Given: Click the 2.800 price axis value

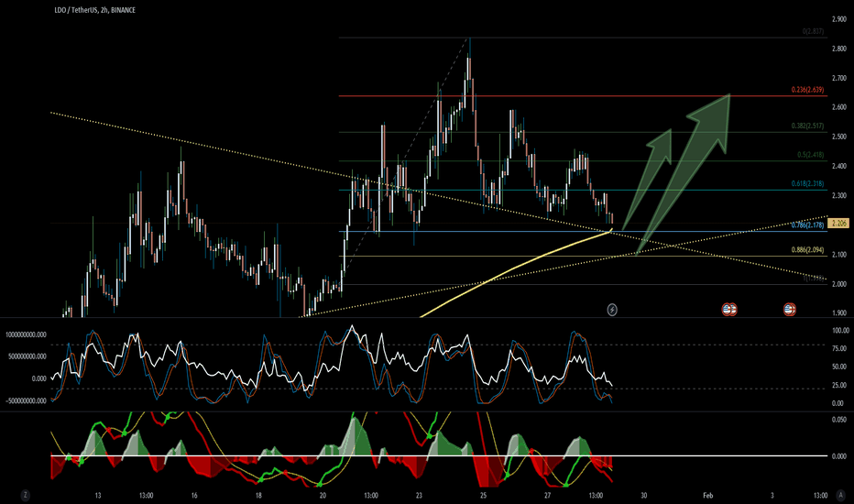Looking at the screenshot, I should [x=839, y=49].
